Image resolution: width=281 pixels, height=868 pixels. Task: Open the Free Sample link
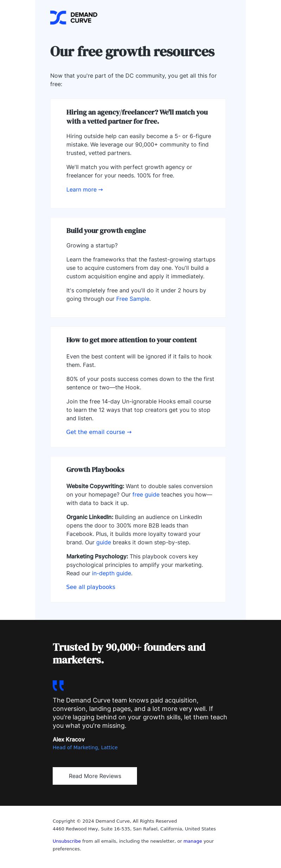pyautogui.click(x=133, y=299)
